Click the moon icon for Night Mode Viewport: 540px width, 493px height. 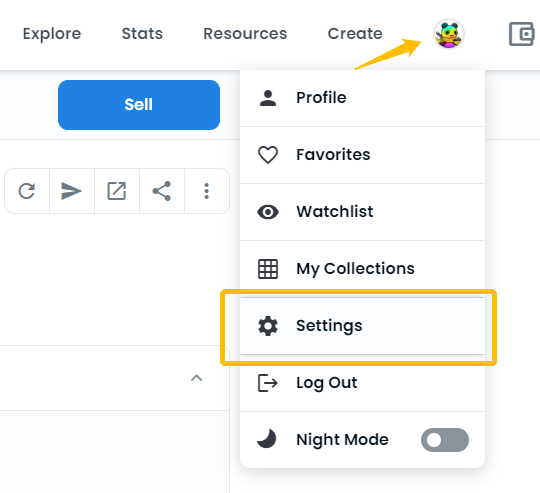coord(267,439)
